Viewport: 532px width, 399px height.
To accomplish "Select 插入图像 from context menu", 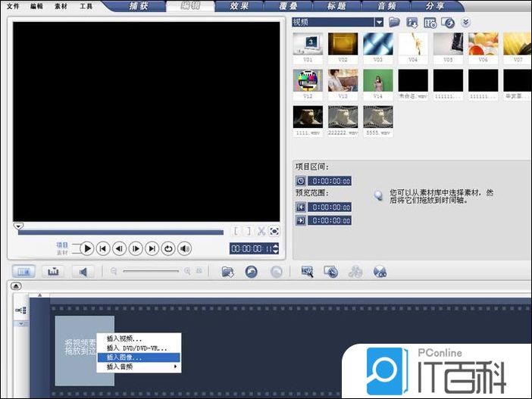I will pyautogui.click(x=124, y=357).
